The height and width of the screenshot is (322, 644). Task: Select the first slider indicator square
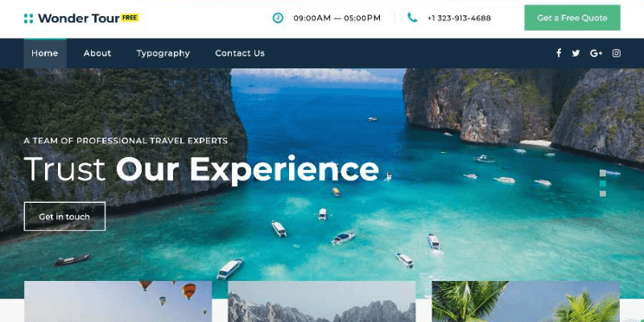[602, 173]
